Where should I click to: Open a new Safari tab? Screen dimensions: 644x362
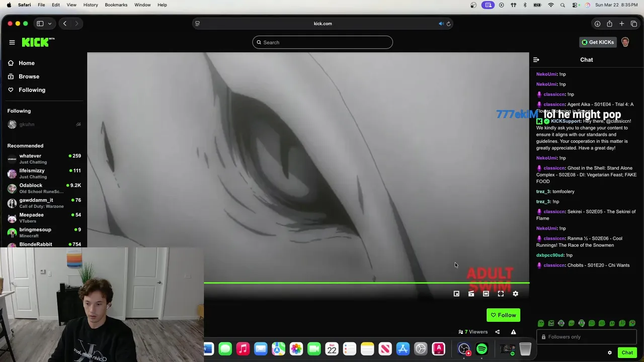pos(622,24)
